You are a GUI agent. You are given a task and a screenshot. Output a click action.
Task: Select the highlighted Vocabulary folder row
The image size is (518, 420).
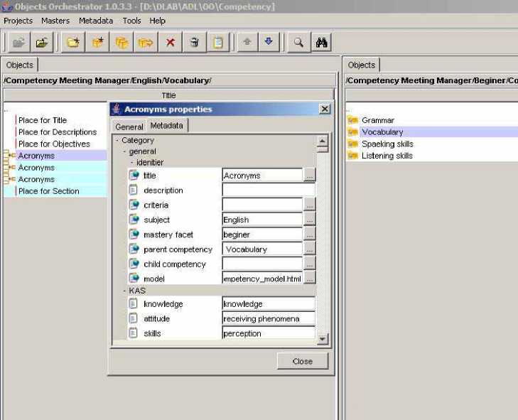432,132
